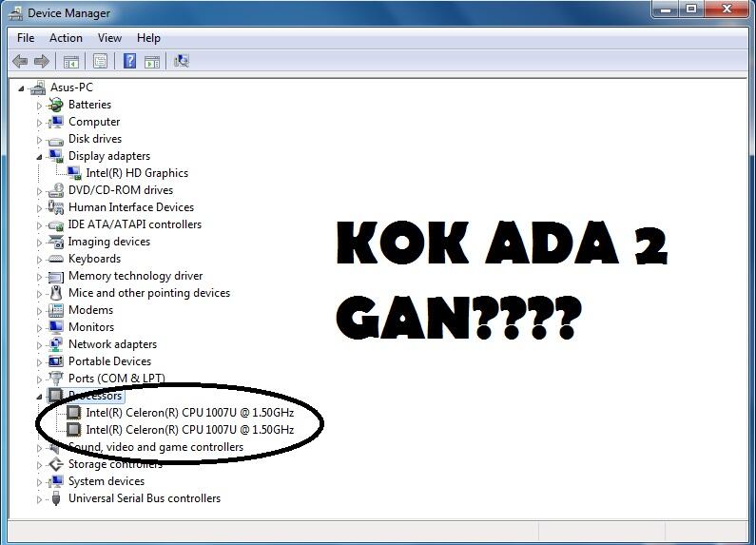
Task: Collapse the Asus-PC root node
Action: point(21,88)
